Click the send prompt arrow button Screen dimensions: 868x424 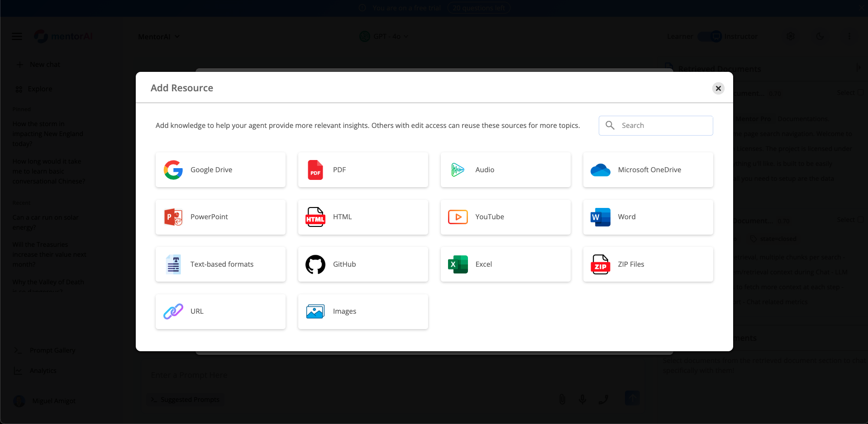(632, 398)
